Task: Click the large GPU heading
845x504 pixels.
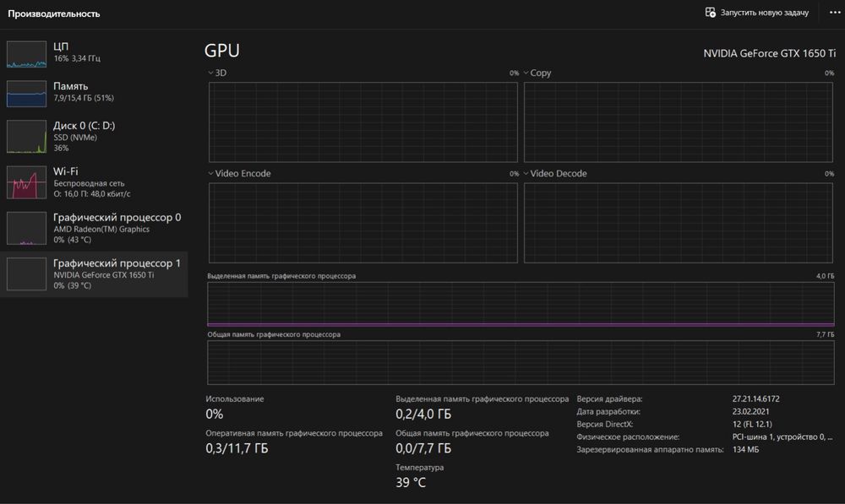Action: pos(222,51)
